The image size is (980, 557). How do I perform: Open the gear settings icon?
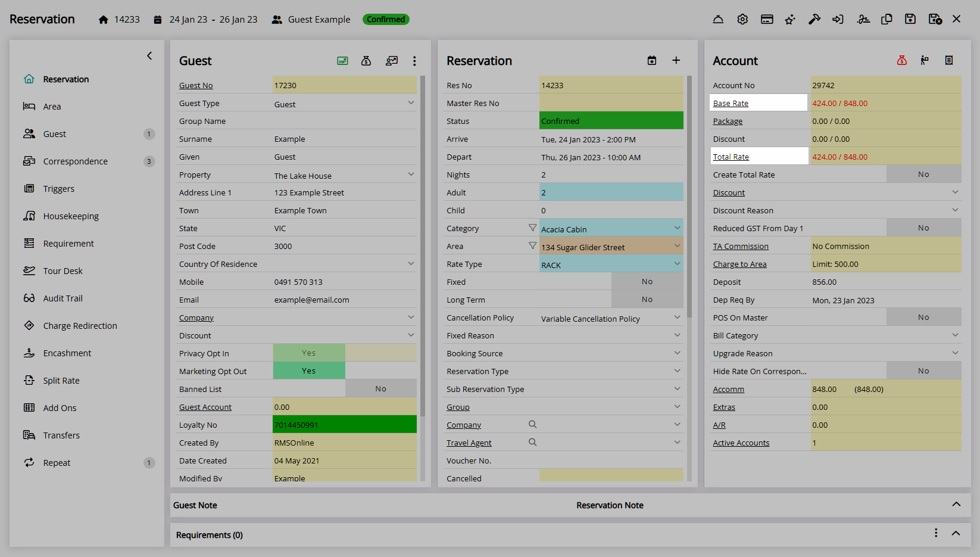tap(742, 19)
